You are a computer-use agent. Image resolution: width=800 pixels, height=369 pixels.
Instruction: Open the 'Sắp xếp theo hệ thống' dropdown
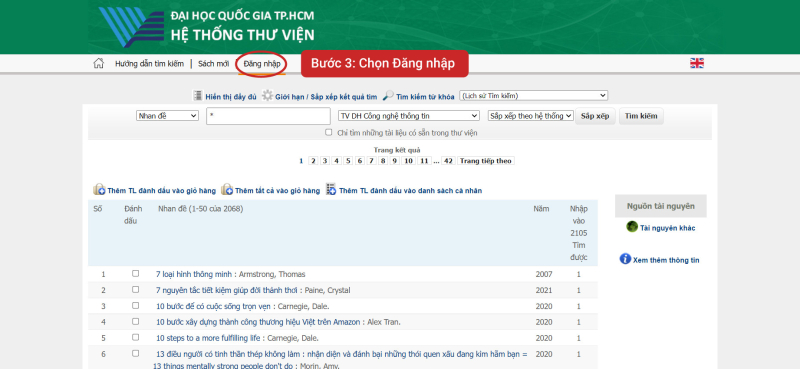tap(531, 116)
